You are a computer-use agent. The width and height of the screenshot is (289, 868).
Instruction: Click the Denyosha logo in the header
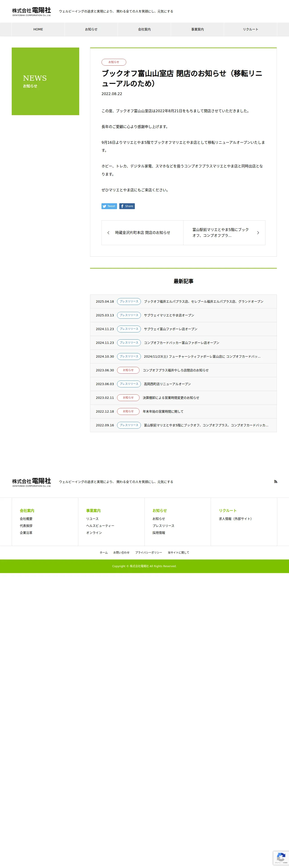tap(32, 11)
